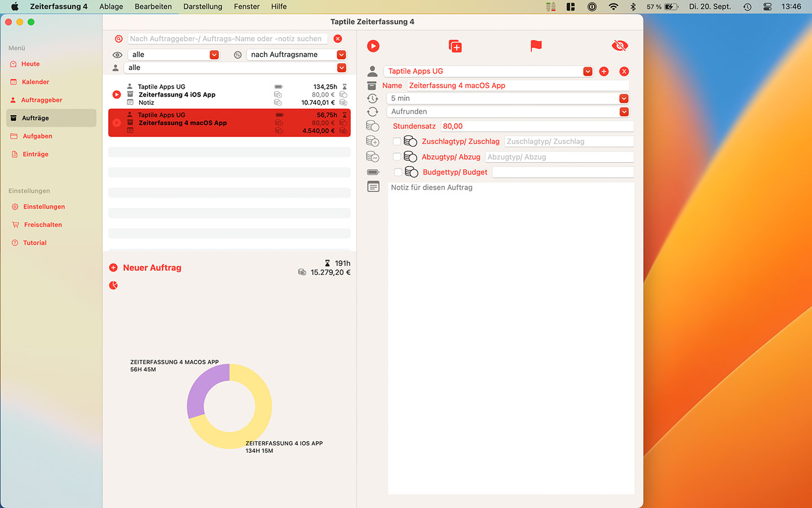This screenshot has height=508, width=812.
Task: Click red plus icon beside Neuer Auftrag
Action: (x=113, y=268)
